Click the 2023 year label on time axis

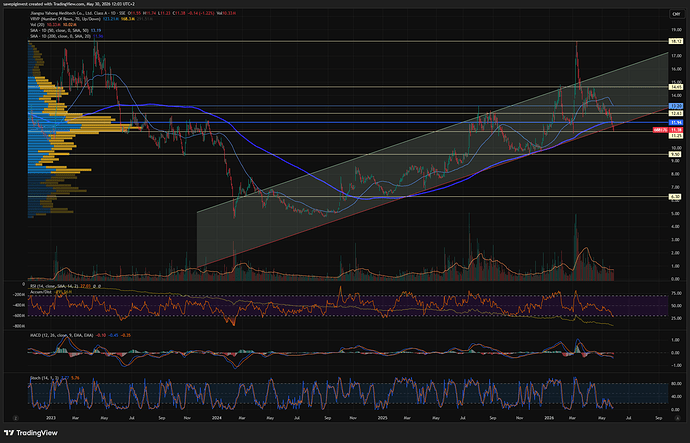[51, 418]
